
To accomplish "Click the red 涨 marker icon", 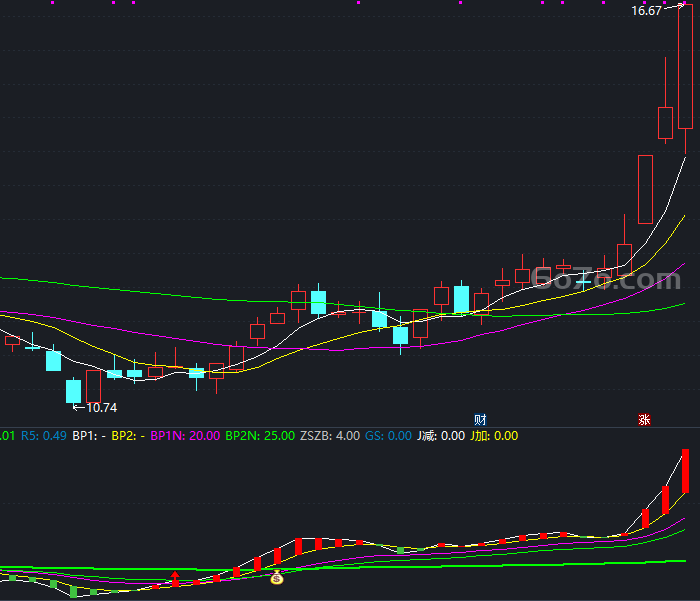I will (x=644, y=420).
